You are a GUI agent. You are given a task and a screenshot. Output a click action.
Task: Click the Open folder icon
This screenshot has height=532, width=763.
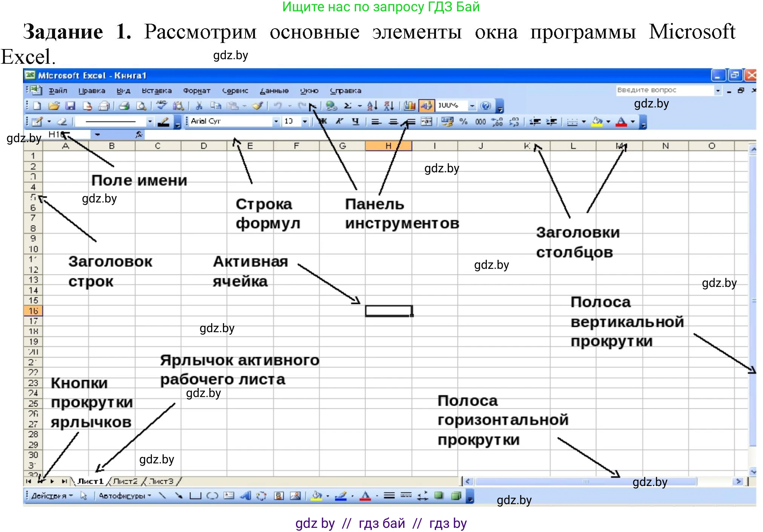[54, 106]
